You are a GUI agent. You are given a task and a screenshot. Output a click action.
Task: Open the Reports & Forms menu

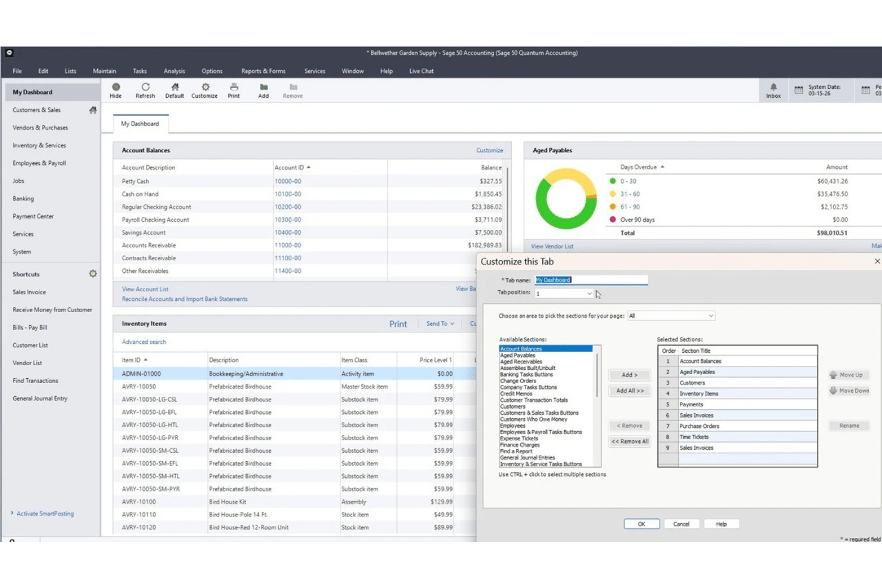(x=263, y=71)
